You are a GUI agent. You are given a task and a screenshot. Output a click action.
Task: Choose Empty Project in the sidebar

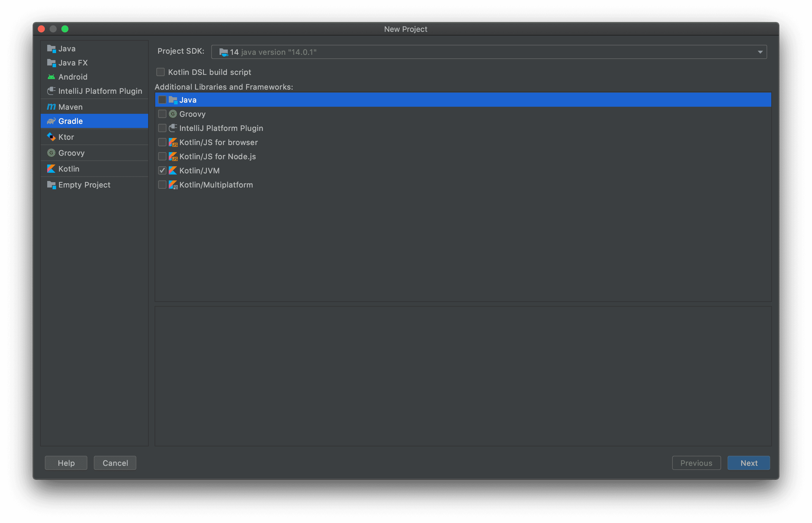pyautogui.click(x=84, y=185)
